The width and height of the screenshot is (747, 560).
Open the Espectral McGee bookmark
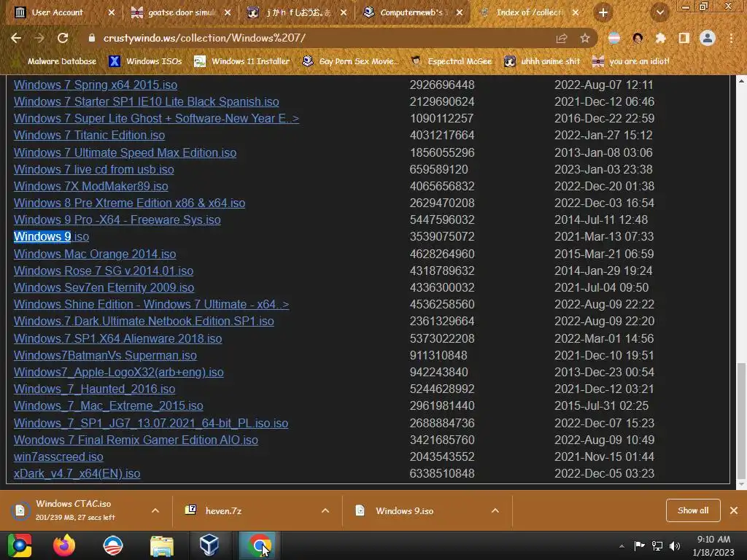tap(451, 61)
